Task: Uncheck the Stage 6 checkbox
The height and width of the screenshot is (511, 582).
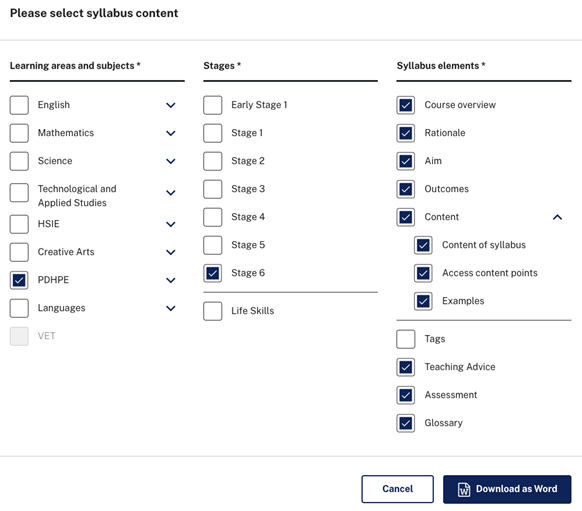Action: click(x=213, y=273)
